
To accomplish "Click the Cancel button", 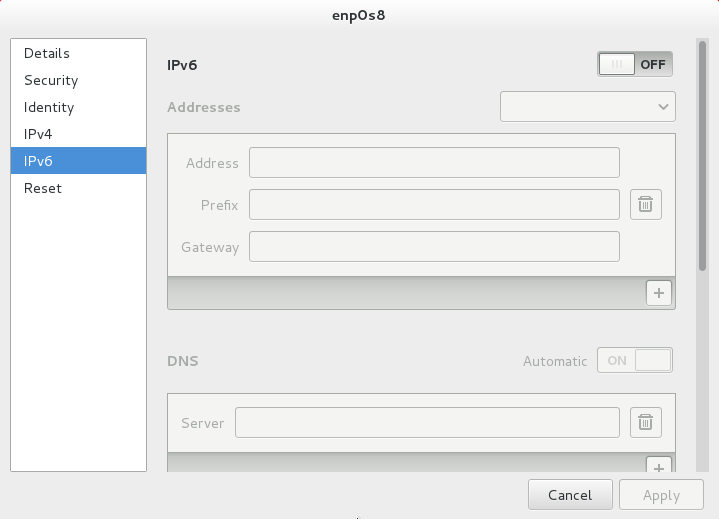I will click(570, 495).
